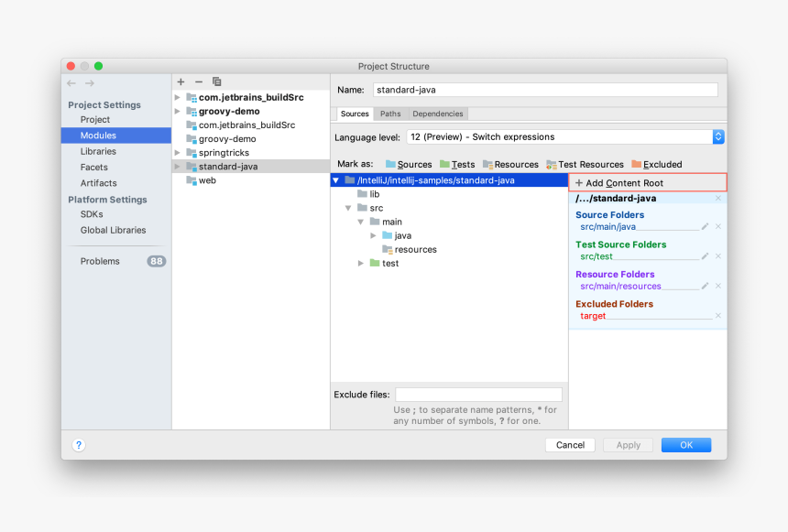788x532 pixels.
Task: Open Facets settings
Action: [94, 168]
